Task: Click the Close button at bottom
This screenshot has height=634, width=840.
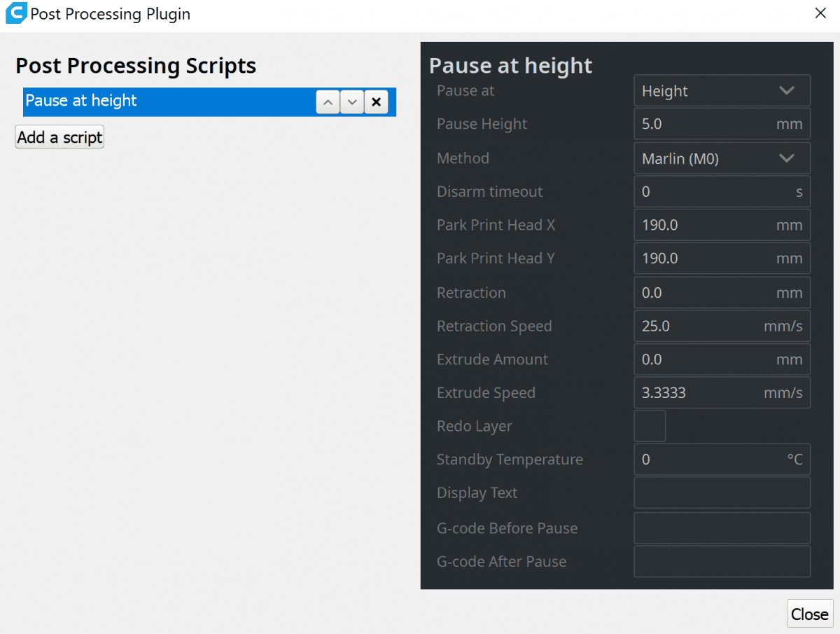Action: 809,614
